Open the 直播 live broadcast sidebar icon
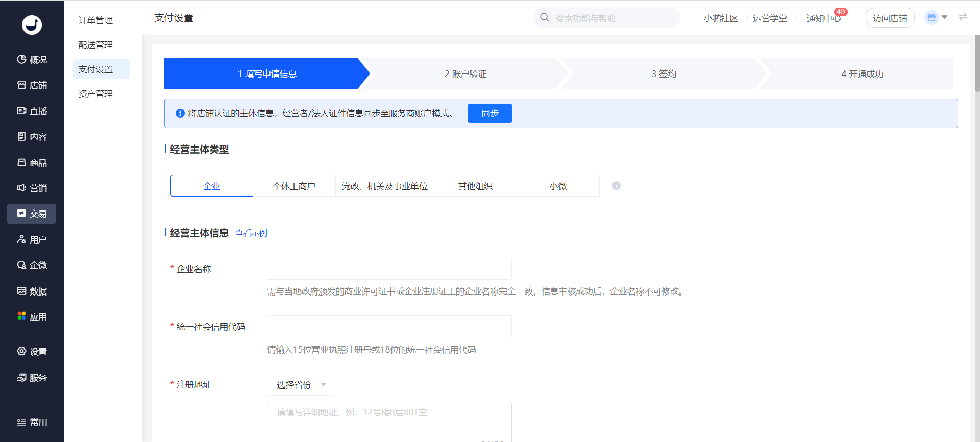 [21, 111]
